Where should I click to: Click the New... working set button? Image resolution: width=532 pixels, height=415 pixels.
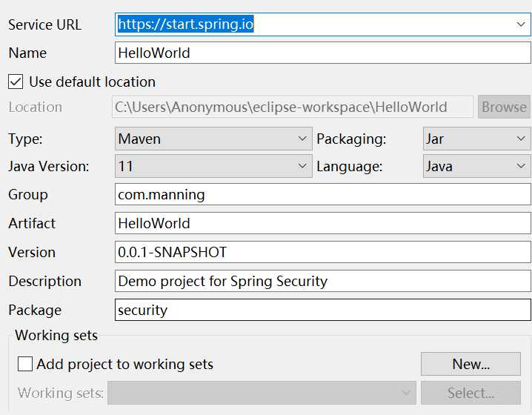point(471,364)
